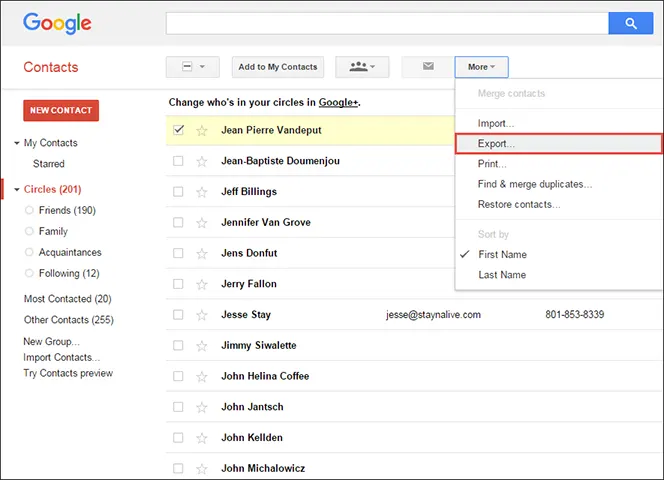Viewport: 664px width, 480px height.
Task: Check the Jimmy Siwalette checkbox
Action: click(x=178, y=345)
